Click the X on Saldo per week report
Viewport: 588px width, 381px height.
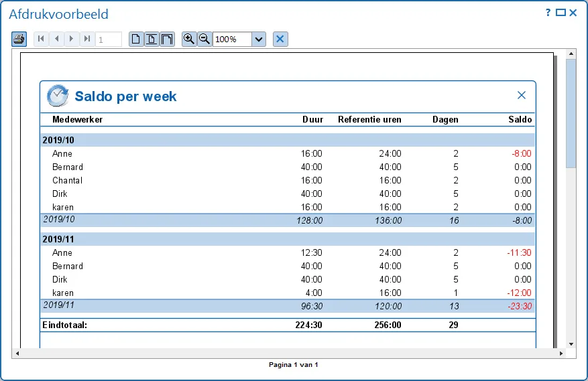pos(521,95)
